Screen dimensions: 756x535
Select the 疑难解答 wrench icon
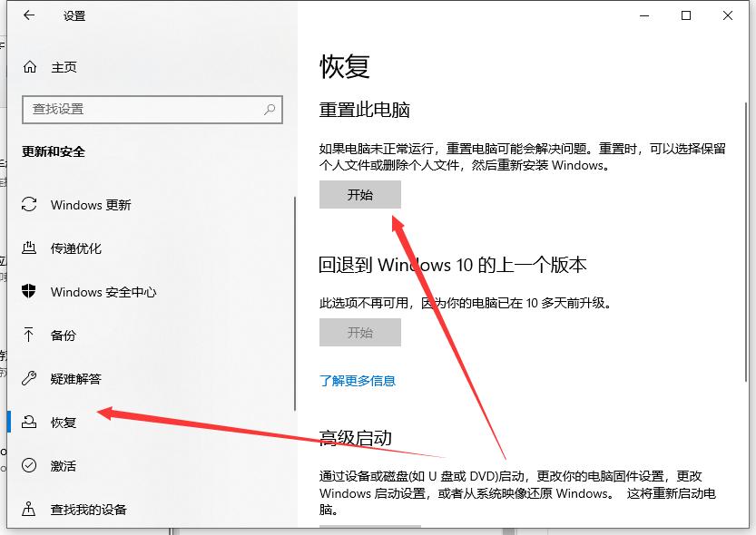click(x=29, y=378)
